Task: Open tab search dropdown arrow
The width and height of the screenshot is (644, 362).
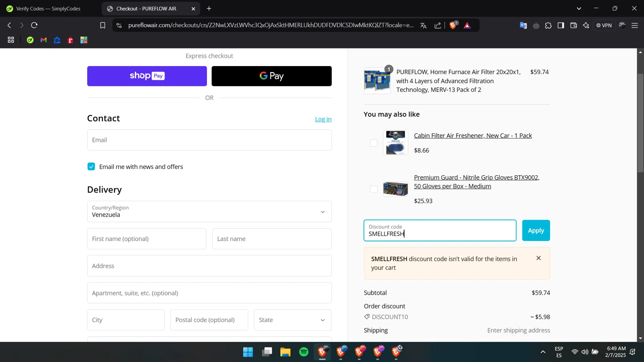Action: coord(579,9)
